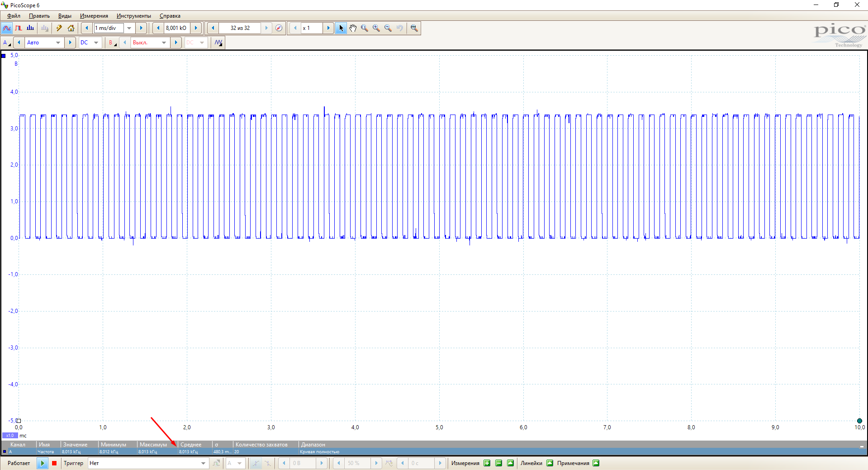
Task: Switch to Persistence mode
Action: pos(19,28)
